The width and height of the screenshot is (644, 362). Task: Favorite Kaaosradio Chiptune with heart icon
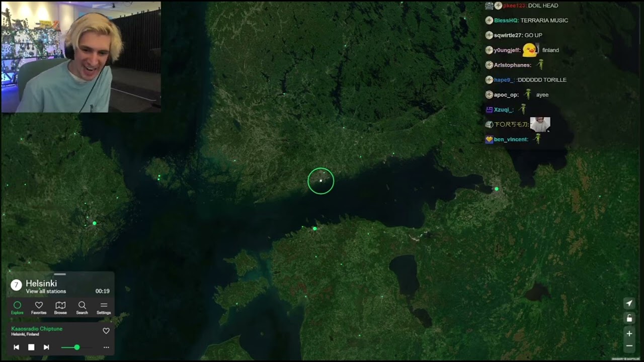click(106, 331)
